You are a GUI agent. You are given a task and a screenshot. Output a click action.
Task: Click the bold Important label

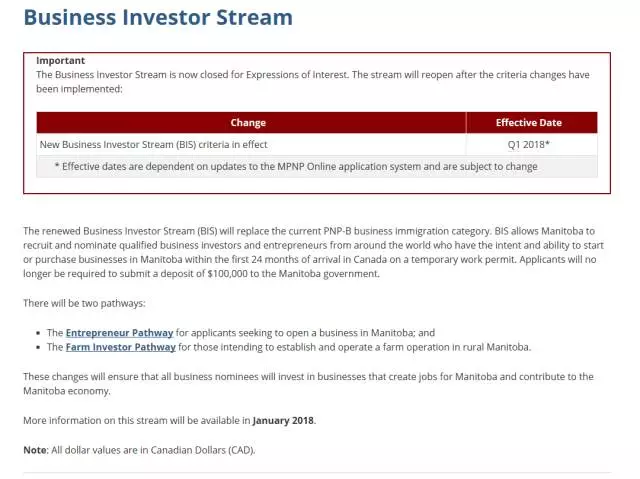tap(61, 61)
